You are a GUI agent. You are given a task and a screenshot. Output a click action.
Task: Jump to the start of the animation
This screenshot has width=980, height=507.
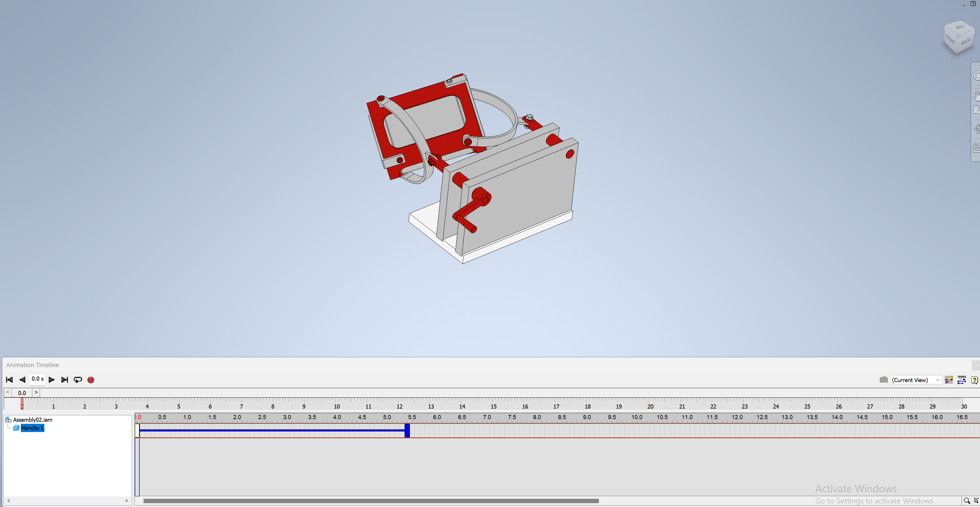click(9, 379)
